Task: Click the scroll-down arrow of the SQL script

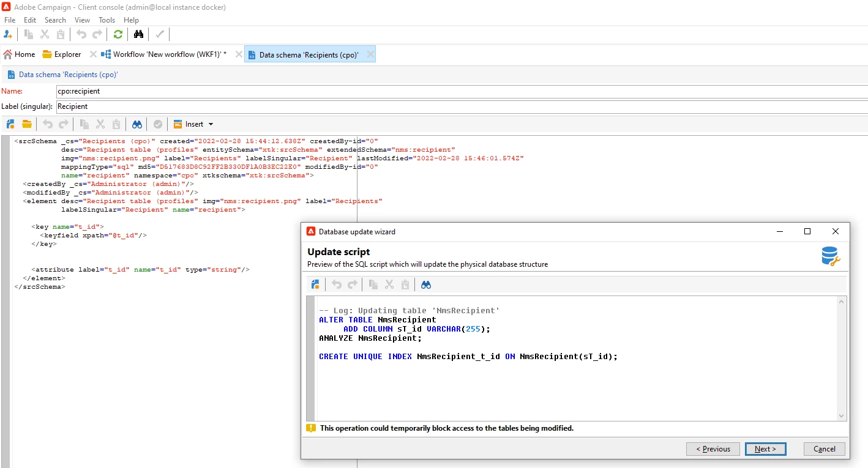Action: pos(842,415)
